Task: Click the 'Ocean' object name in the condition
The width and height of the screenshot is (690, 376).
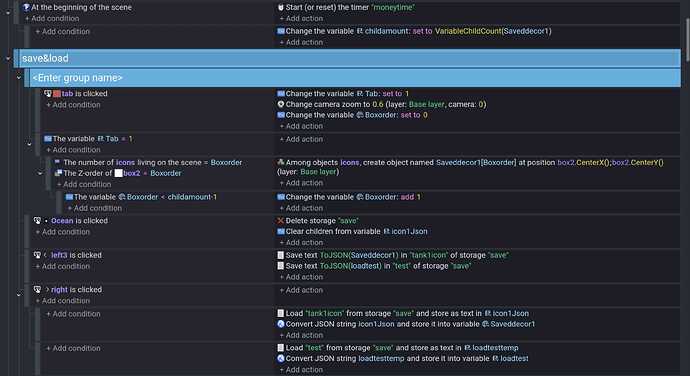Action: click(62, 221)
